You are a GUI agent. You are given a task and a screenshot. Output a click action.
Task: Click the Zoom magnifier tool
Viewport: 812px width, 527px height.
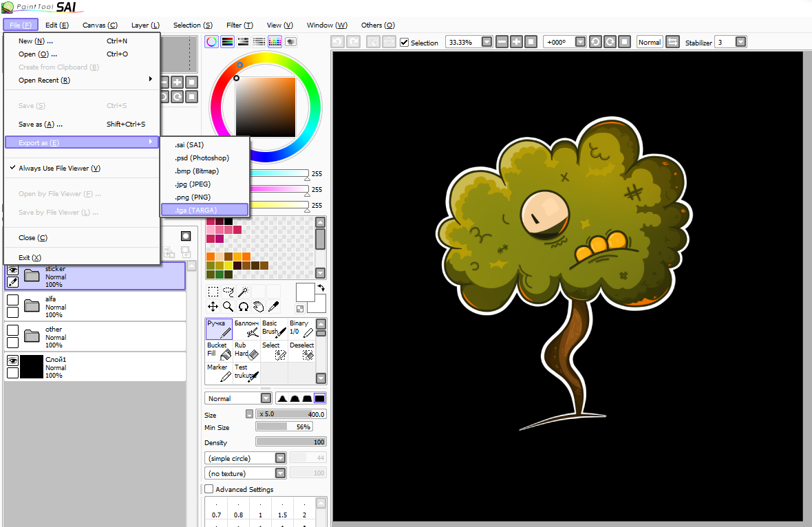(228, 306)
